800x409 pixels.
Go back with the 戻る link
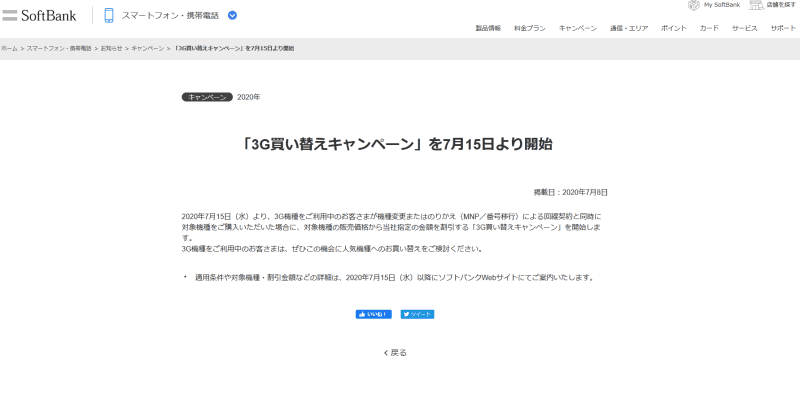click(x=395, y=352)
